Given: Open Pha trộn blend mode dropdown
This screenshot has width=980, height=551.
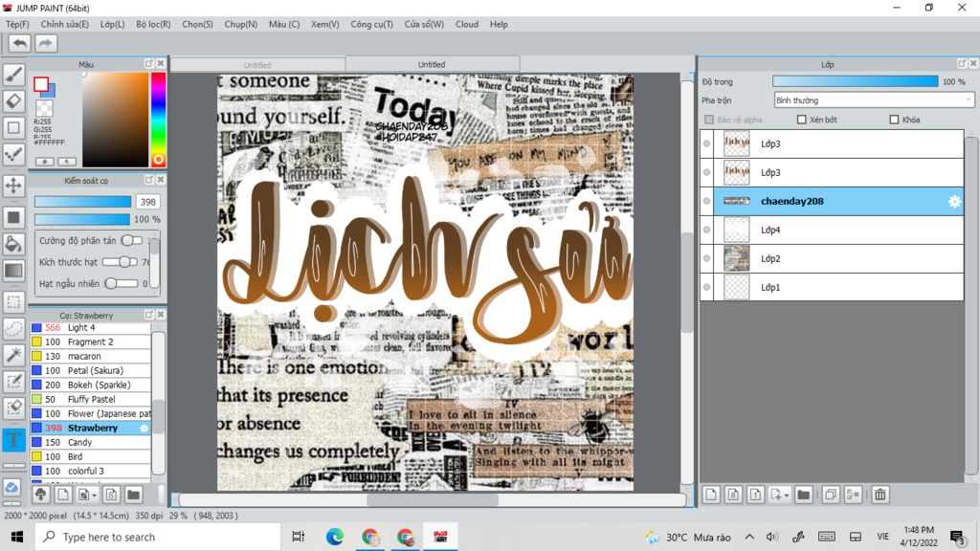Looking at the screenshot, I should pos(874,99).
